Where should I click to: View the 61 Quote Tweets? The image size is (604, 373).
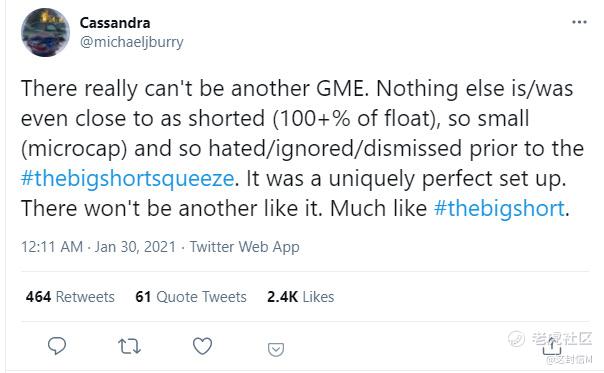point(191,297)
